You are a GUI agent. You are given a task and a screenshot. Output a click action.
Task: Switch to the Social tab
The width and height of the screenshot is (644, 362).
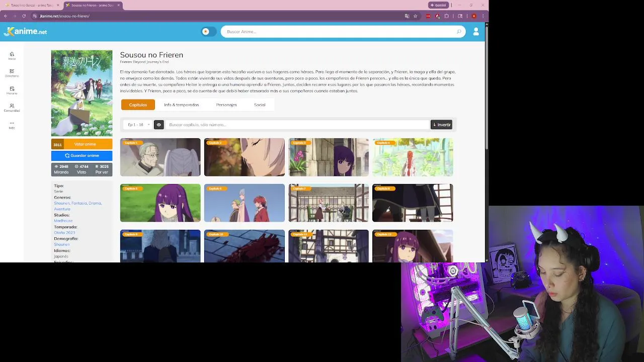click(260, 105)
